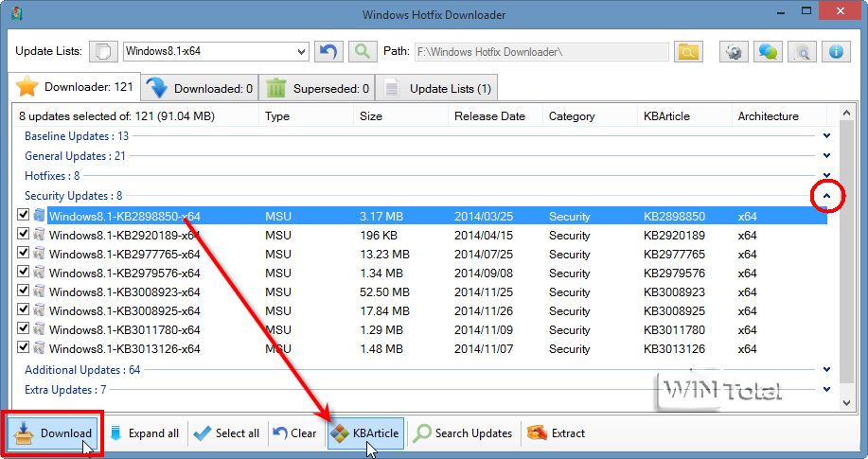Uncheck Windows8.1-KB2920189-x64 checkbox
Screen dimensions: 868x459
[23, 234]
